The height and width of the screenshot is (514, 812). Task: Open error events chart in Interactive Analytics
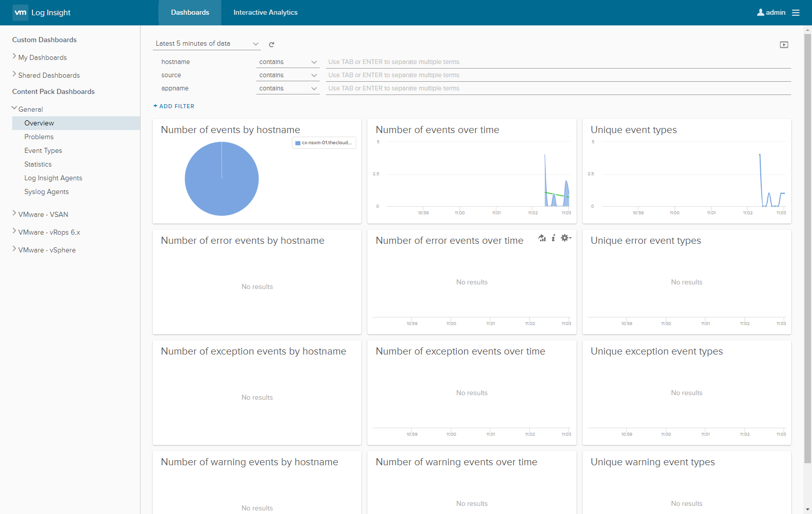point(542,238)
